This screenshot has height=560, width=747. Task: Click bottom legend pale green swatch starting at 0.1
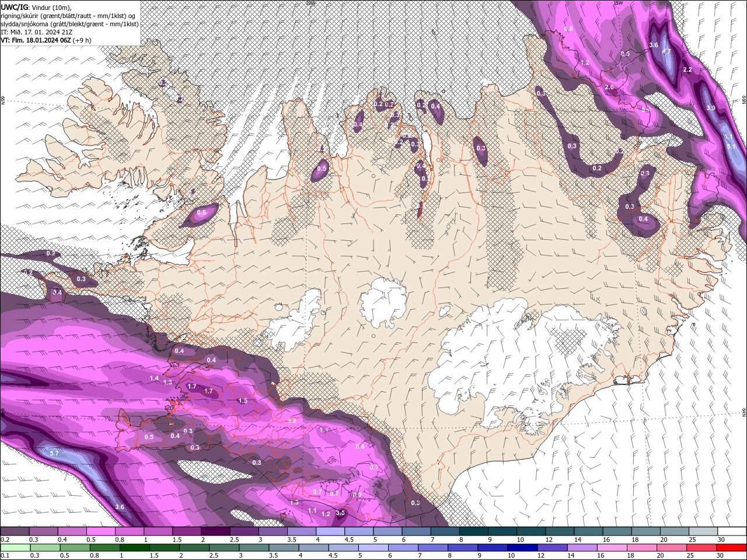(15, 547)
